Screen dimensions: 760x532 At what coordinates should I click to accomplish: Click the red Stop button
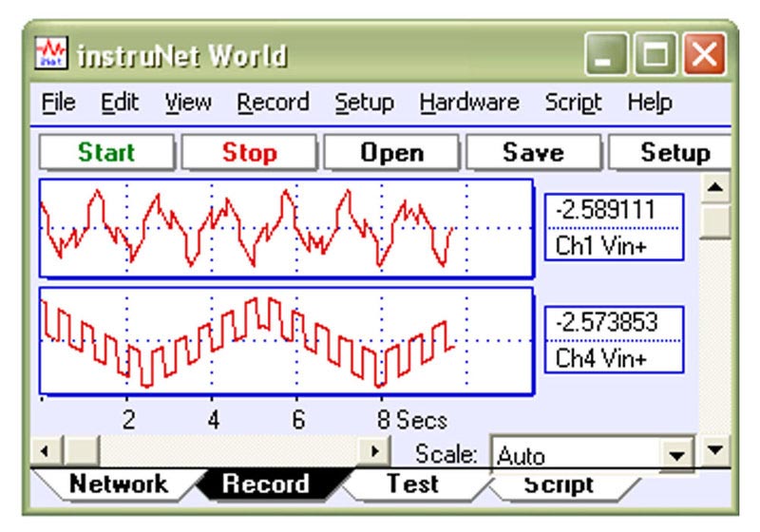pos(249,153)
